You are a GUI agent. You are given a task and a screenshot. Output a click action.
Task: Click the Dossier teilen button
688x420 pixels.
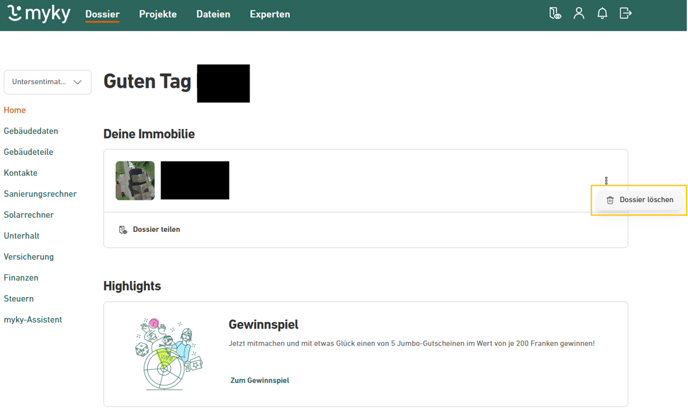coord(156,230)
